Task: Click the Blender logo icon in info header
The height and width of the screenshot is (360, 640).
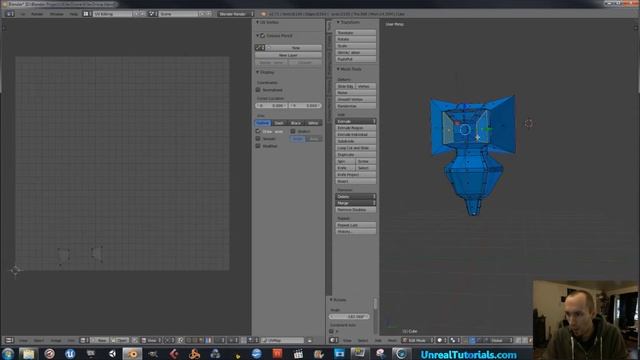Action: click(263, 14)
